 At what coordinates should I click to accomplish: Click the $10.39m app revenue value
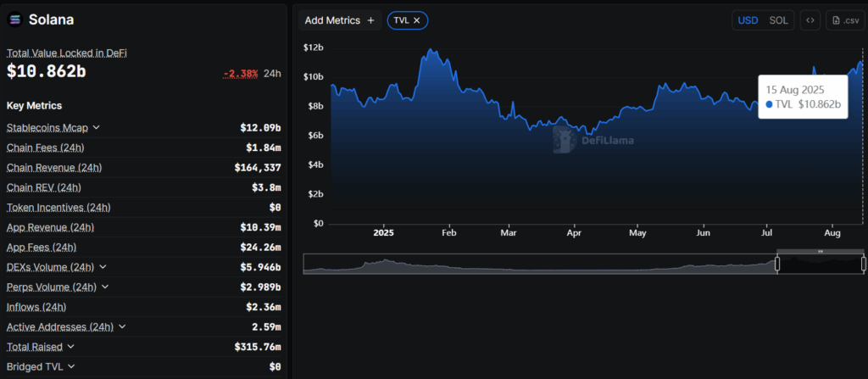260,227
